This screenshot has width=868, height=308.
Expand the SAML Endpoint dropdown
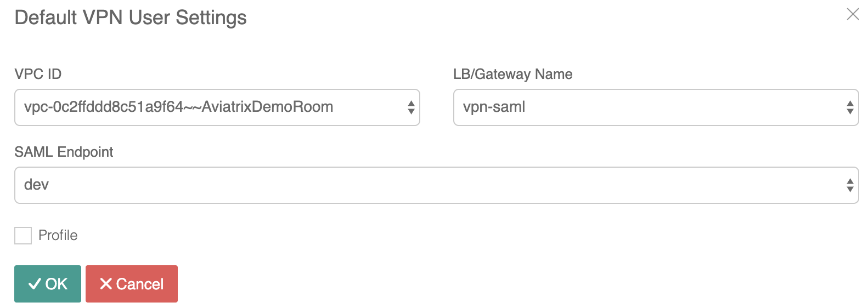click(436, 185)
